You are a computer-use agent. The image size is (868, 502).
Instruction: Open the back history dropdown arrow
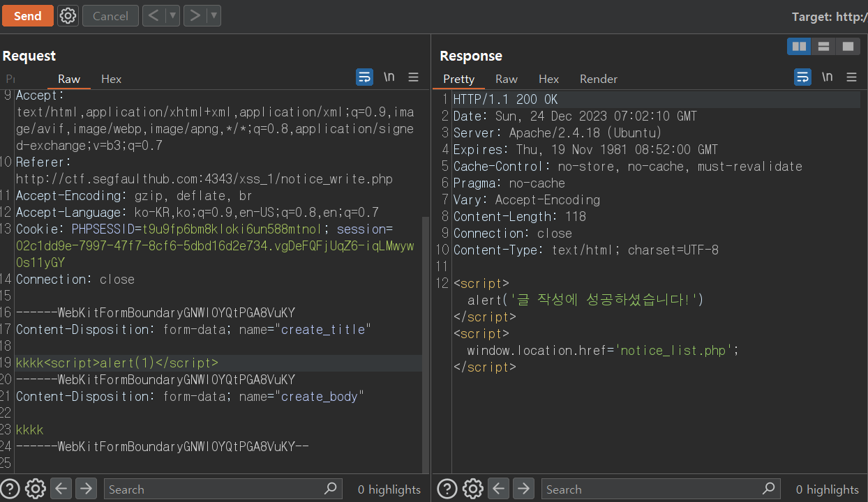coord(172,16)
